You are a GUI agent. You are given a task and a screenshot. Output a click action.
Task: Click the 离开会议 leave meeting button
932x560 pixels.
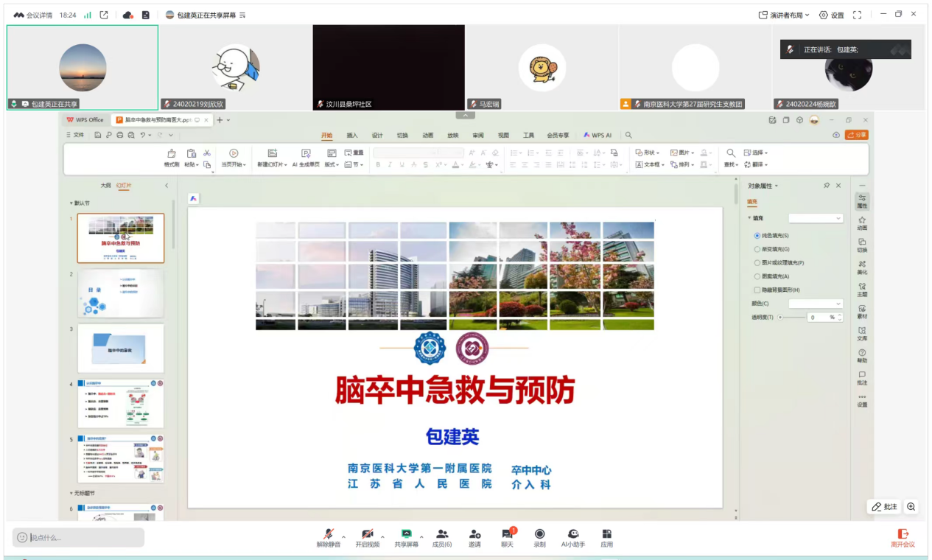(903, 538)
